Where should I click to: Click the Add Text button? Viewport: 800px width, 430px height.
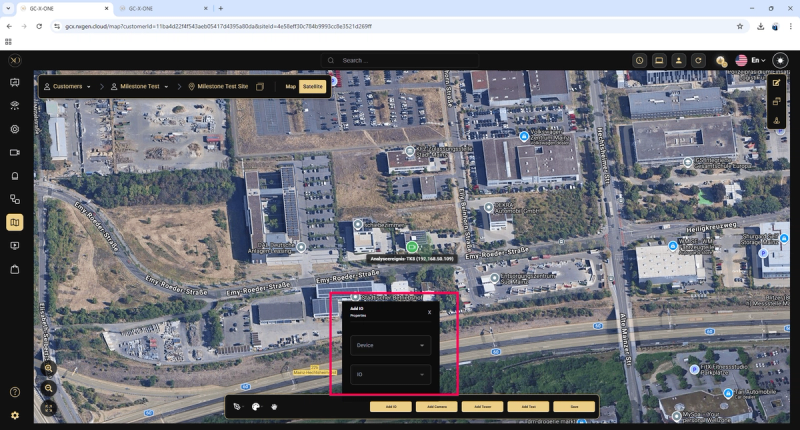pyautogui.click(x=529, y=407)
